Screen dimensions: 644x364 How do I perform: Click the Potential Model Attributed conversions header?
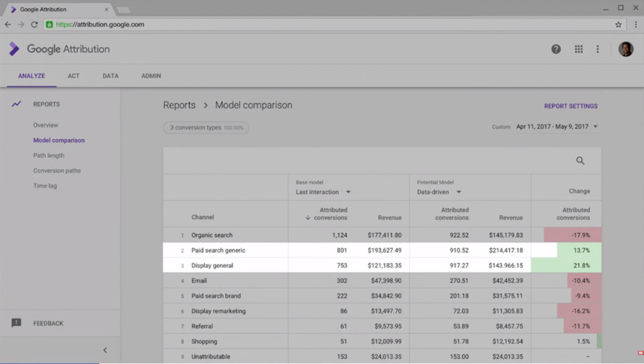[452, 214]
